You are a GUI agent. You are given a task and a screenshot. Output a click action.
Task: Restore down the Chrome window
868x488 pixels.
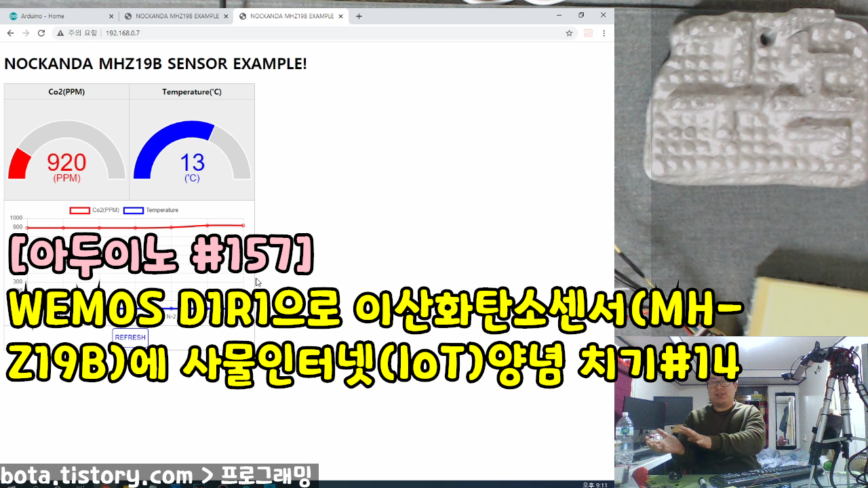[581, 15]
